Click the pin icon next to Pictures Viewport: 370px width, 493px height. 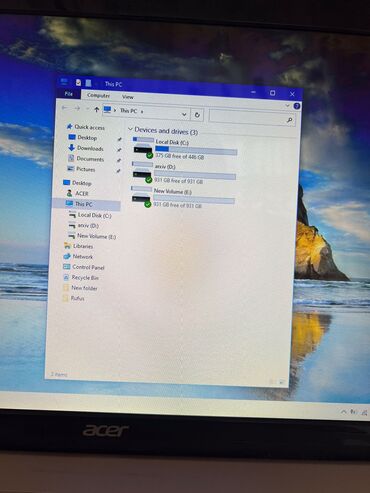coord(118,171)
